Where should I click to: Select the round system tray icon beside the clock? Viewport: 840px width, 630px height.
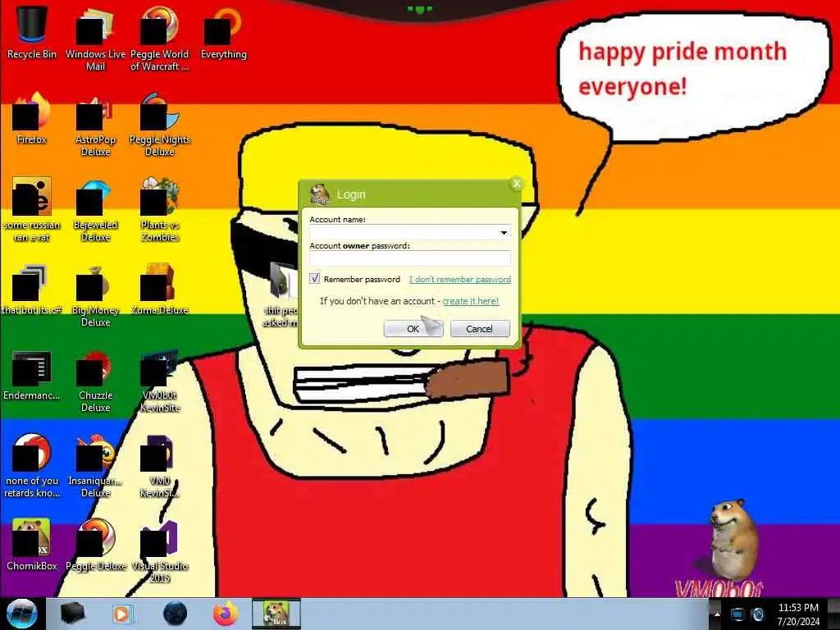758,614
